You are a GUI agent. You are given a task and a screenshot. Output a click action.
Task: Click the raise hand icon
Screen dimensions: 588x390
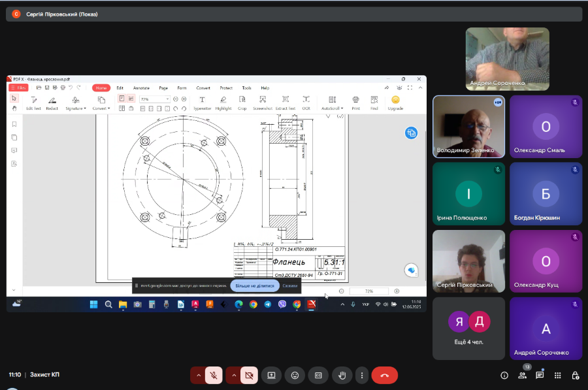tap(341, 376)
